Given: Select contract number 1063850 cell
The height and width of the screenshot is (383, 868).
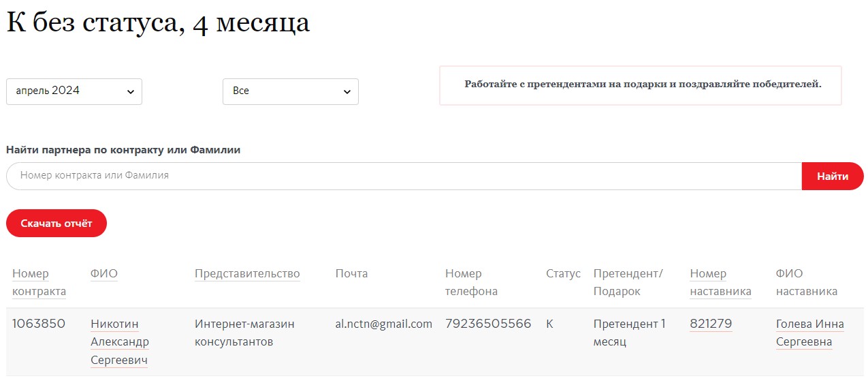Looking at the screenshot, I should click(x=39, y=324).
